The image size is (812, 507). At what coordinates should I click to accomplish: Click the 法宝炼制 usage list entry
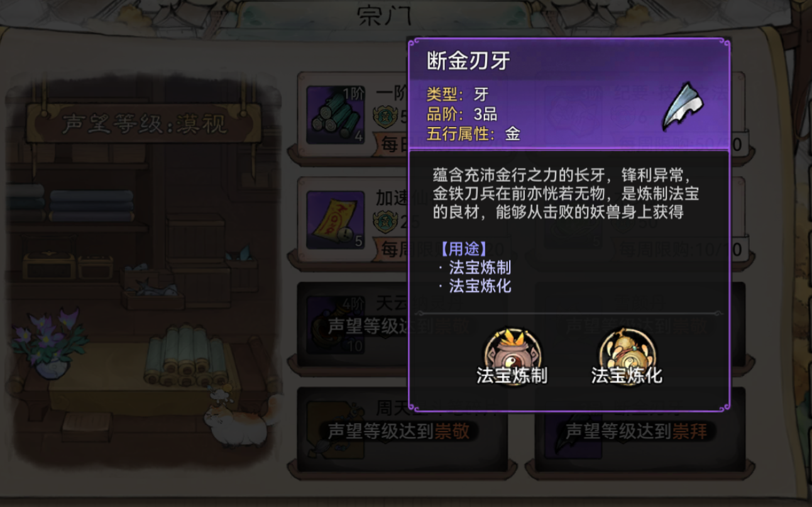[x=480, y=267]
